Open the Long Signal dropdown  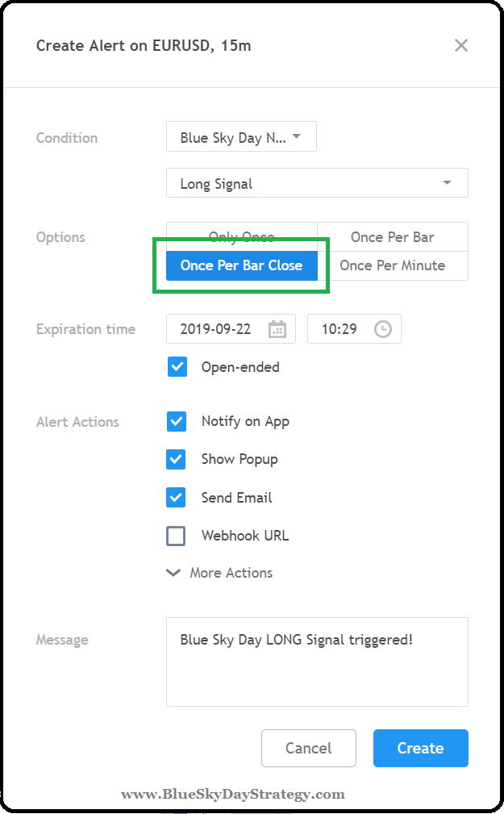[x=317, y=183]
